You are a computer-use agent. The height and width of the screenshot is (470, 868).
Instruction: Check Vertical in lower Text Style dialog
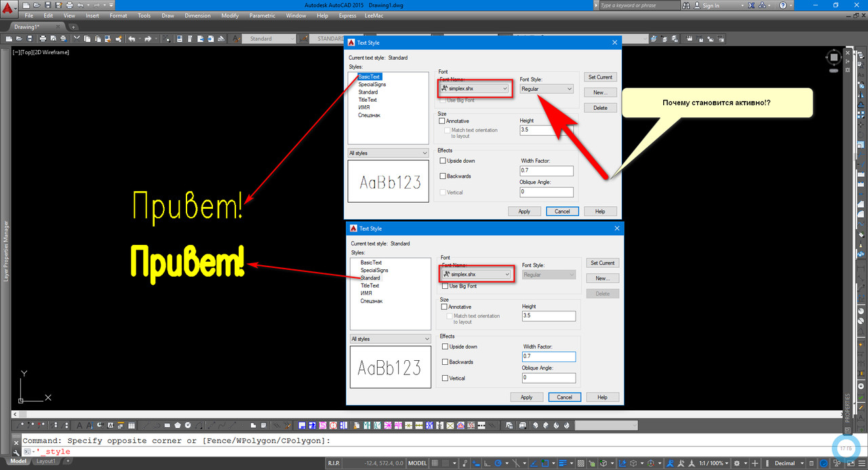(446, 378)
